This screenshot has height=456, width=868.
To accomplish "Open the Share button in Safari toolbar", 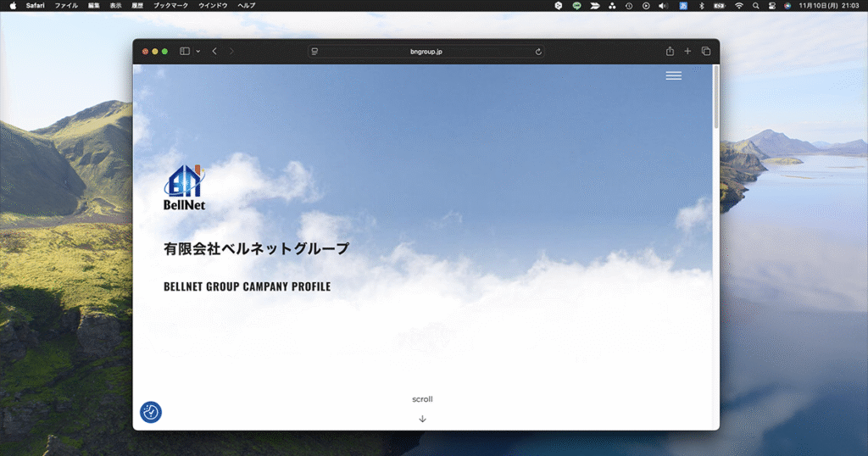I will 670,52.
